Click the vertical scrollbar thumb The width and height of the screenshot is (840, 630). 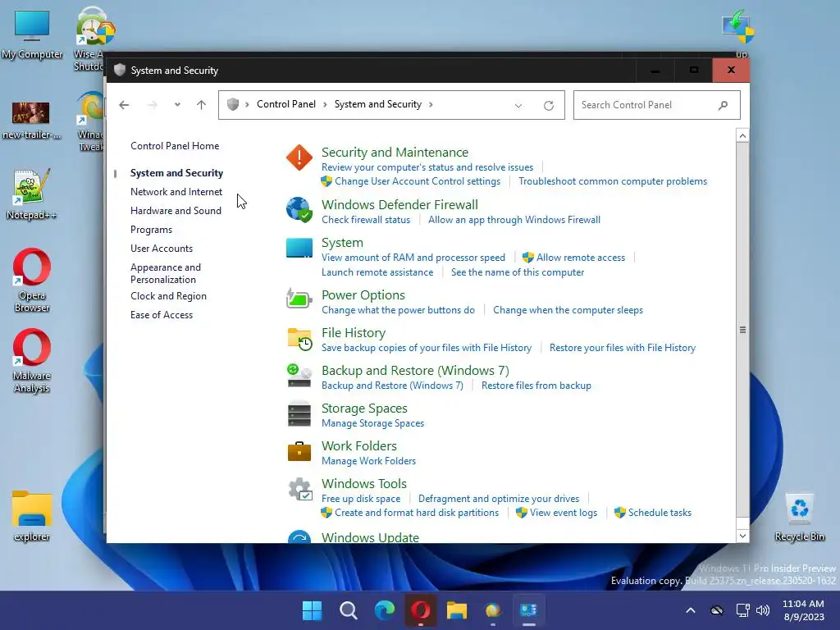tap(742, 330)
